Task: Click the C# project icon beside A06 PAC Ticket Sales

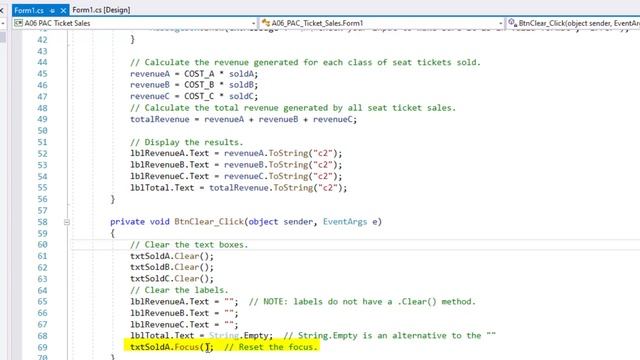Action: pos(18,23)
